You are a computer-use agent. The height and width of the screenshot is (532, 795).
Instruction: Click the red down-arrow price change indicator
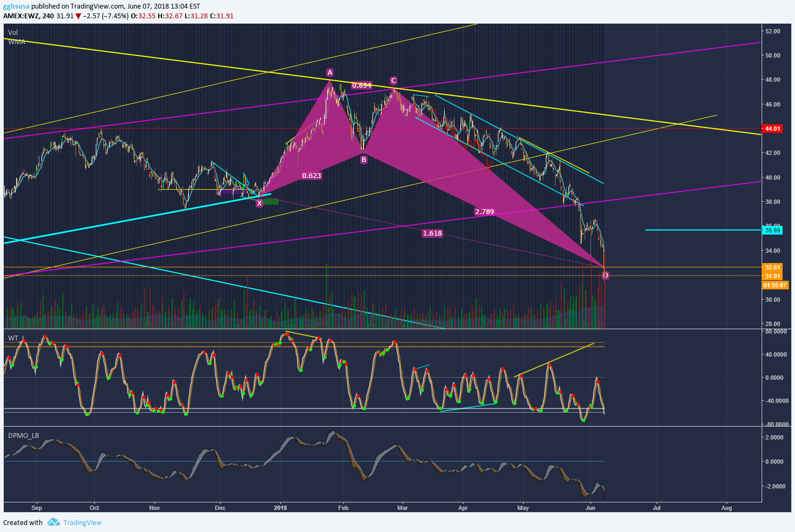[x=79, y=16]
